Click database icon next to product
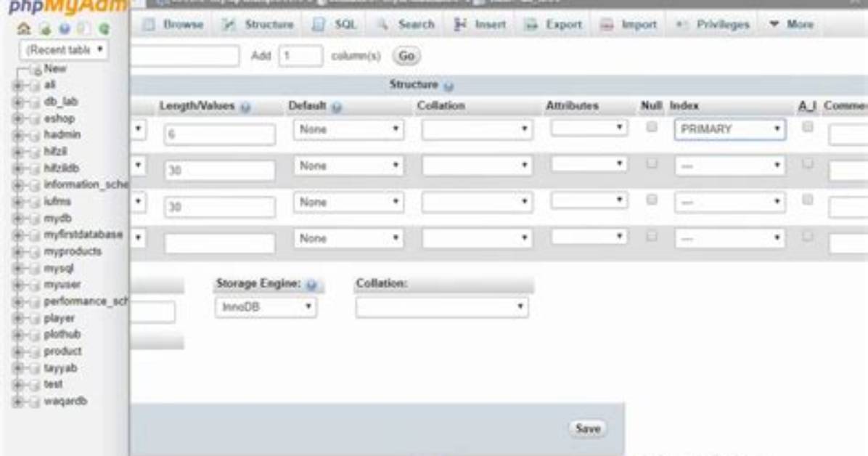 [x=35, y=352]
